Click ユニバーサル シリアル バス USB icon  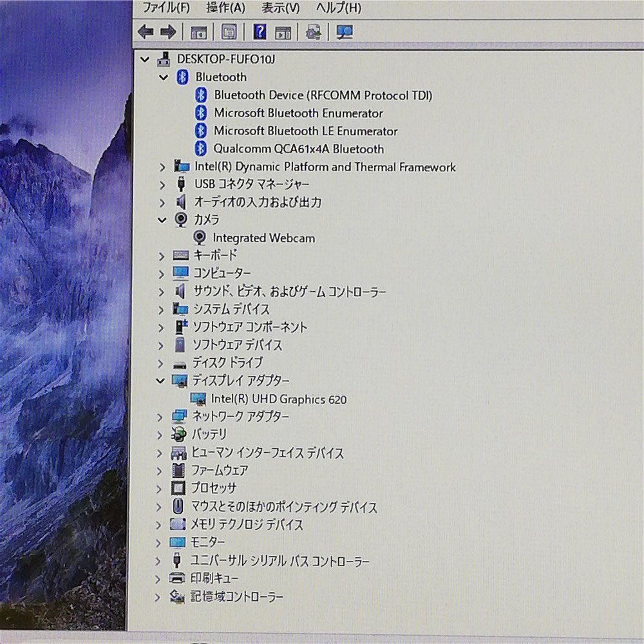176,561
